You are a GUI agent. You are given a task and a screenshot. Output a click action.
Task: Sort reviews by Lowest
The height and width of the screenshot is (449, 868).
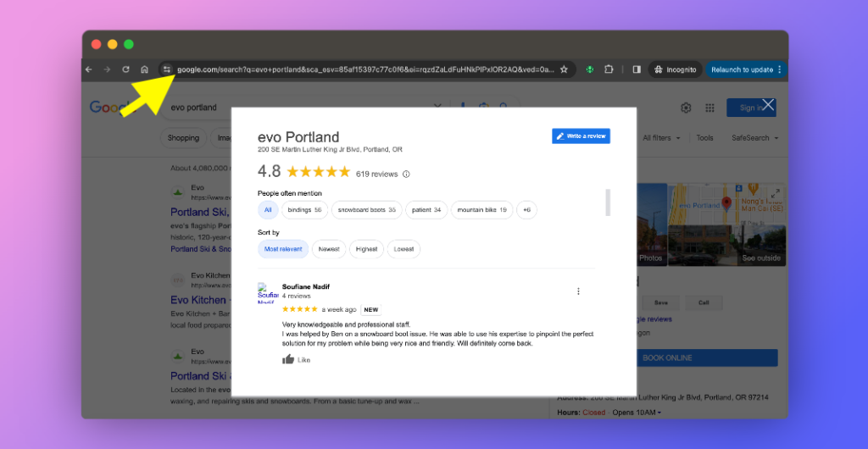(x=403, y=249)
